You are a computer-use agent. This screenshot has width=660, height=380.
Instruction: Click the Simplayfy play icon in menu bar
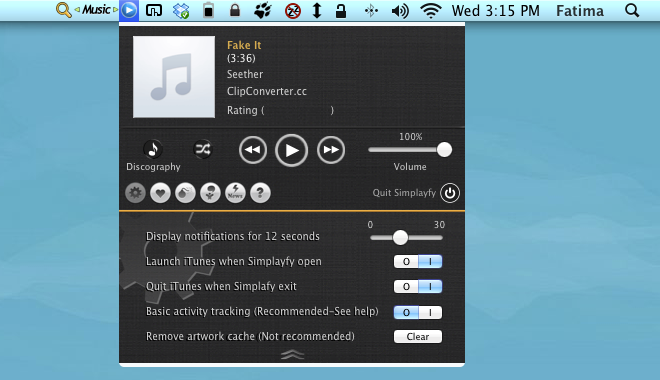129,10
